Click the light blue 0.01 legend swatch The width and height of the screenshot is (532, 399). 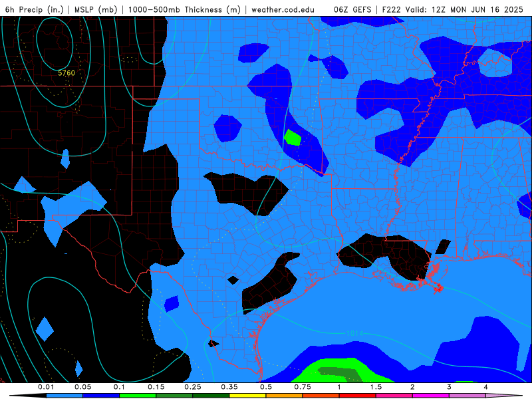pos(65,396)
